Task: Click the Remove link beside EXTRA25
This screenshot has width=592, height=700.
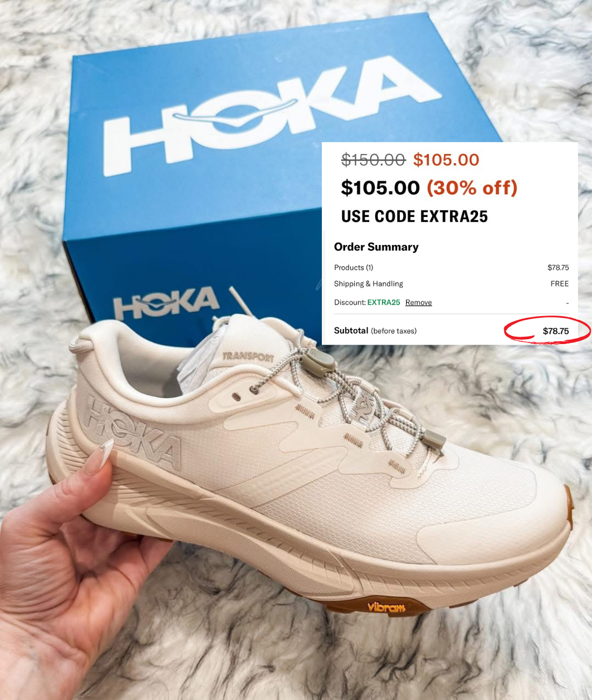Action: 419,303
